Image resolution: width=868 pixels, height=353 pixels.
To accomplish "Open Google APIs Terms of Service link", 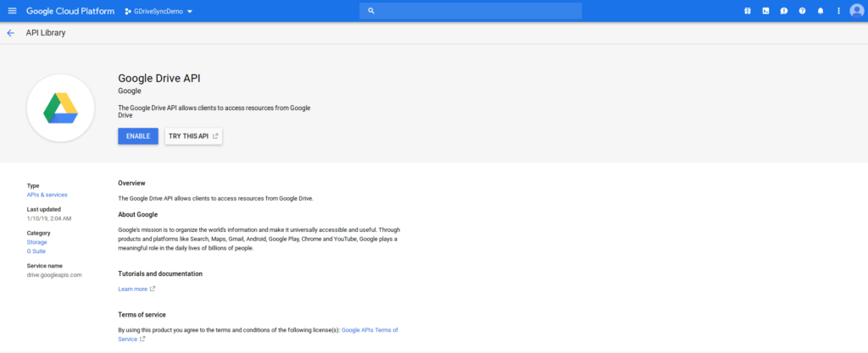I will click(x=369, y=329).
